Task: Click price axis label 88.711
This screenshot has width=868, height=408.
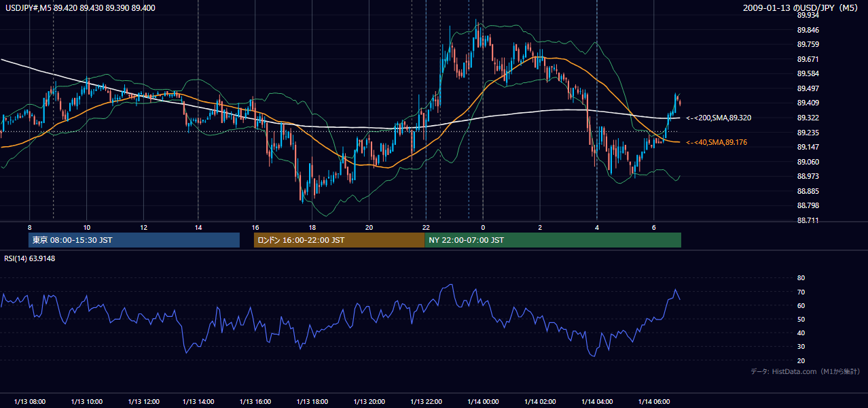Action: click(808, 220)
